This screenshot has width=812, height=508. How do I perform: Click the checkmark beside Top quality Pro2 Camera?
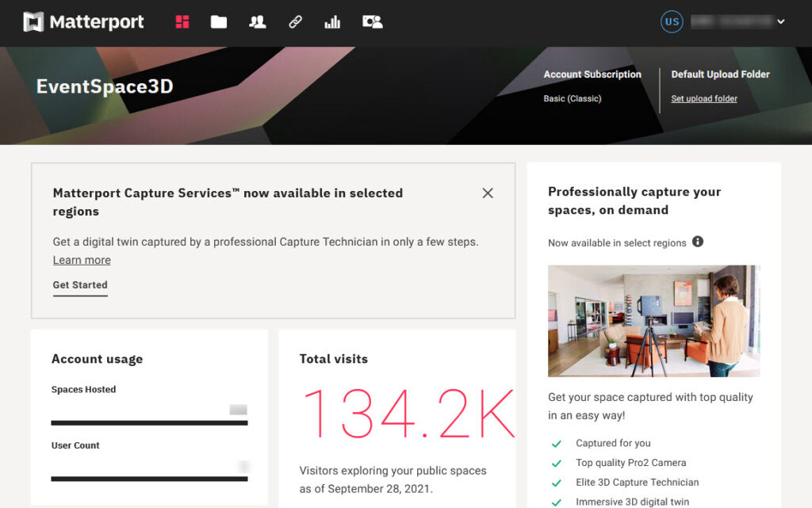(556, 464)
